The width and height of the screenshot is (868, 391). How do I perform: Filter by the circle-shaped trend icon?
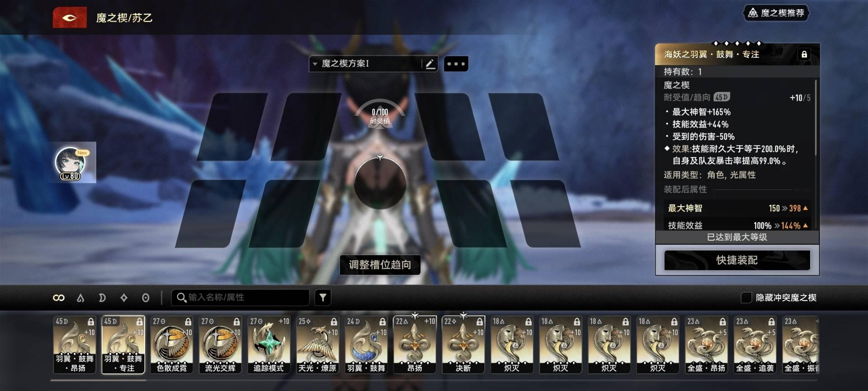click(146, 298)
